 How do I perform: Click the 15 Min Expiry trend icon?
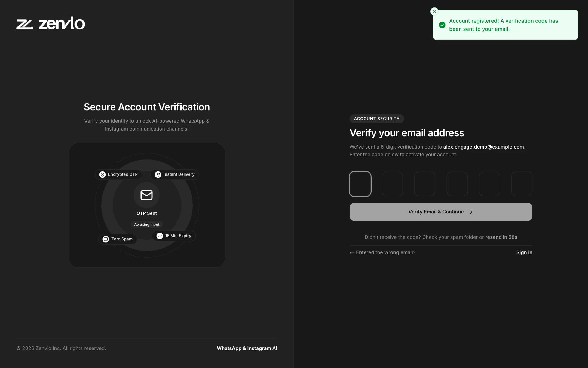[160, 236]
